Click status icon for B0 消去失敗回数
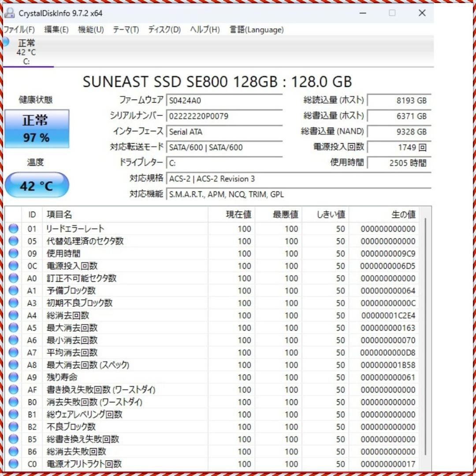This screenshot has width=476, height=476. pos(13,402)
